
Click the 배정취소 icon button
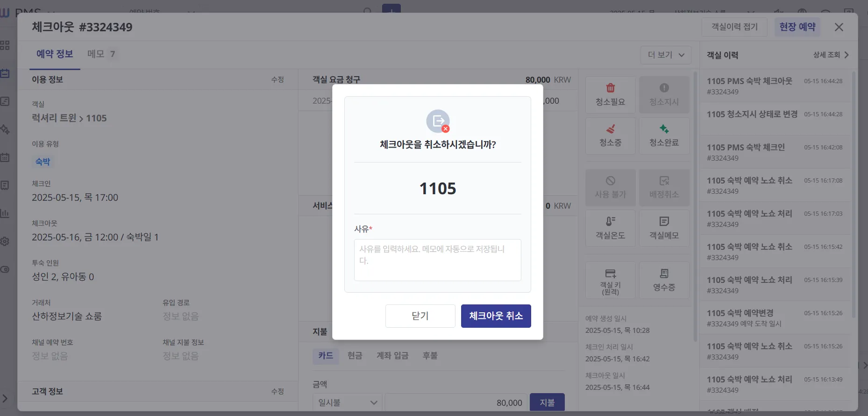click(x=664, y=188)
